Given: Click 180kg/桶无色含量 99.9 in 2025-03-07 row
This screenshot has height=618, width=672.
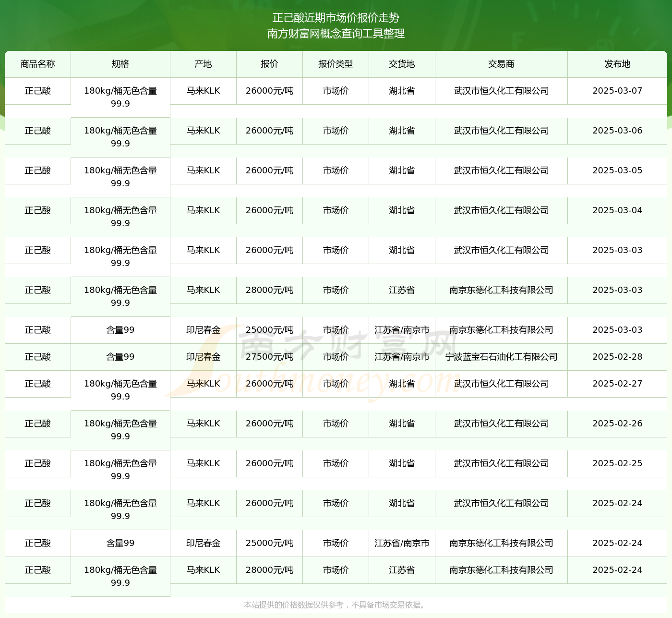Looking at the screenshot, I should tap(120, 97).
